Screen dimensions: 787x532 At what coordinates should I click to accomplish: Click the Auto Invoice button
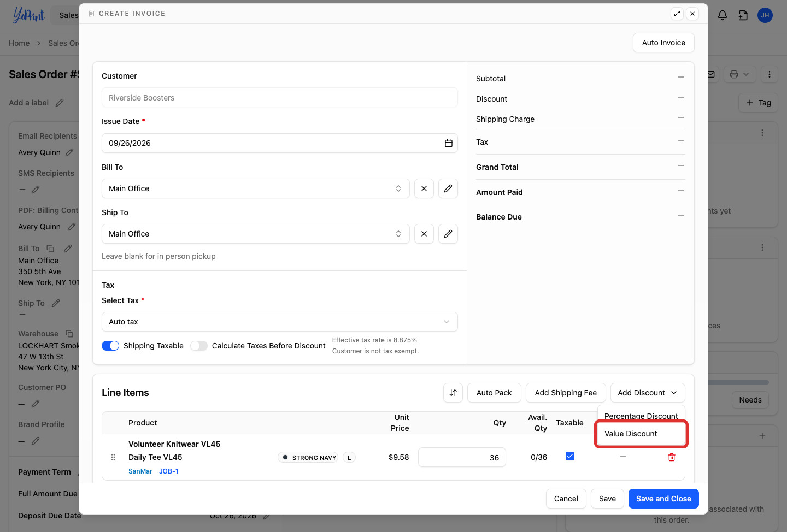coord(663,43)
